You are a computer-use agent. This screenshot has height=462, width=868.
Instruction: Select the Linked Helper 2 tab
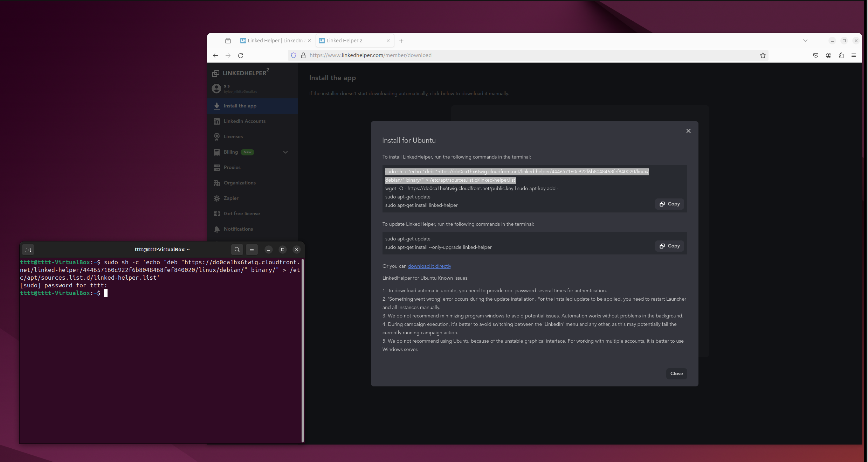tap(355, 41)
